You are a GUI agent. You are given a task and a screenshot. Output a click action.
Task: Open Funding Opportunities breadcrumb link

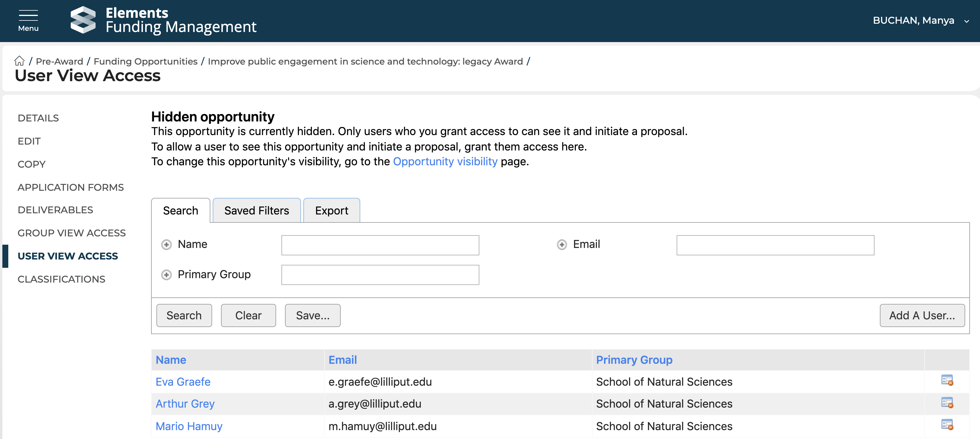[145, 61]
